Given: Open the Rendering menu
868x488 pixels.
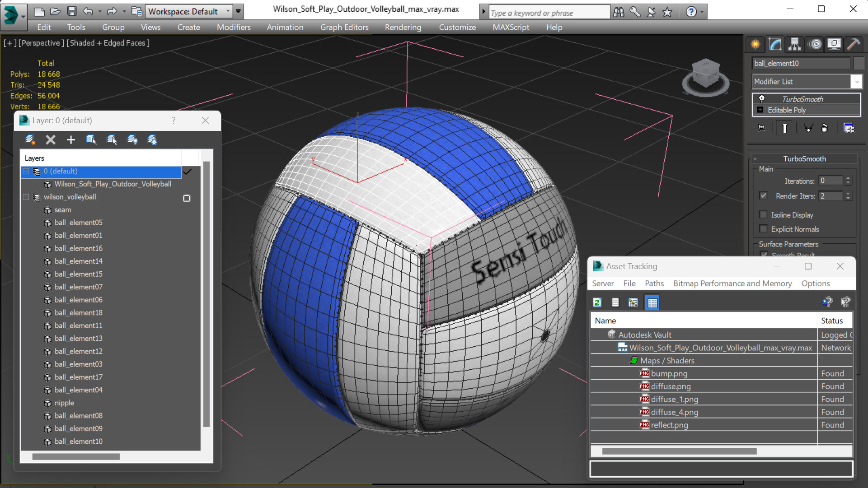Looking at the screenshot, I should tap(403, 27).
